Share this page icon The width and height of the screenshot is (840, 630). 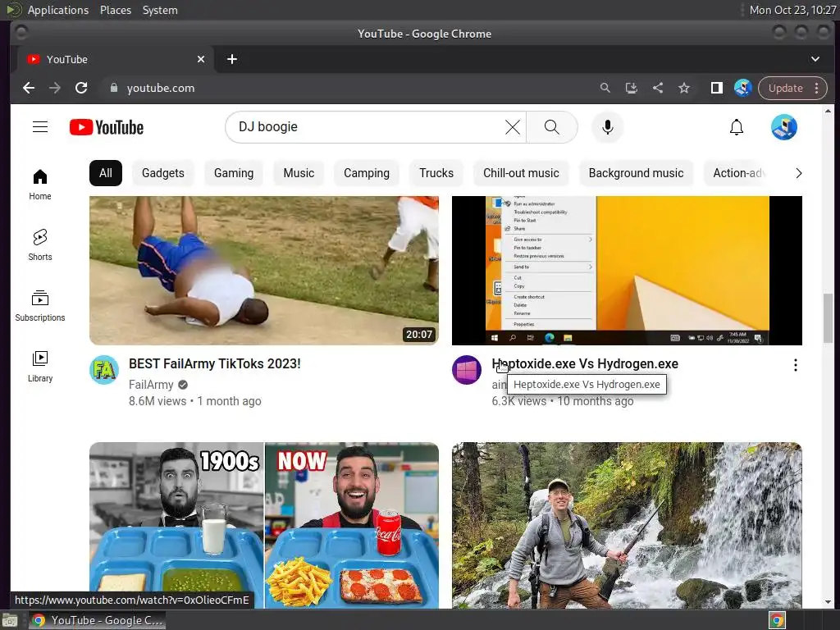(x=658, y=88)
